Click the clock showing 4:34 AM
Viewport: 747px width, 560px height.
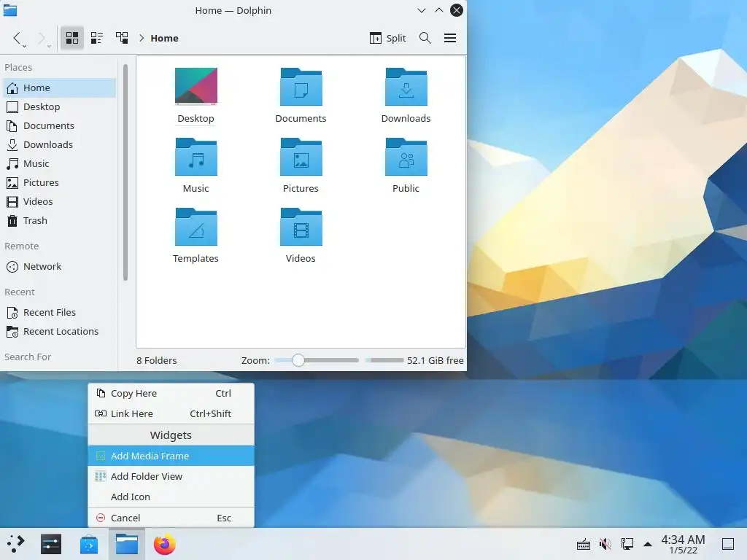(683, 544)
